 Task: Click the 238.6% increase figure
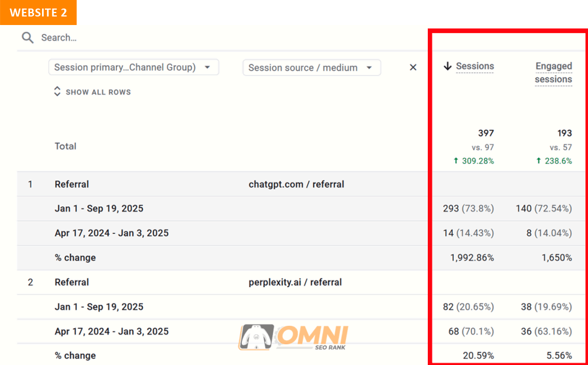554,161
